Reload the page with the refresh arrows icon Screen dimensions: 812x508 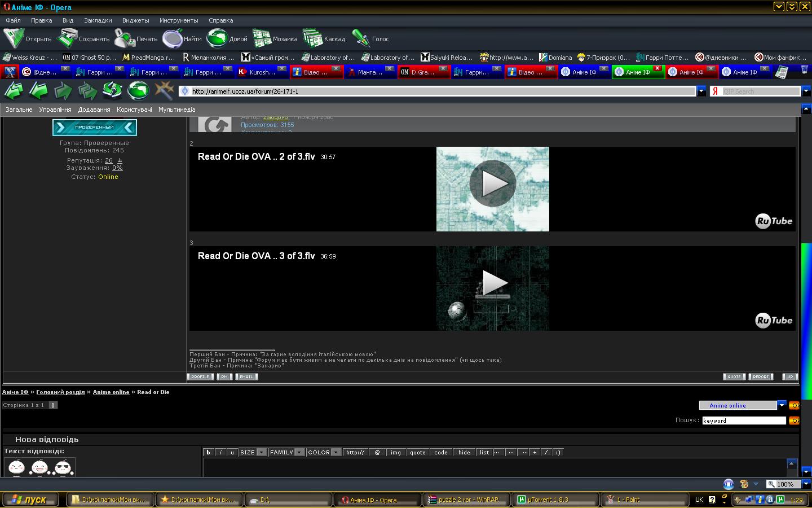tap(112, 90)
